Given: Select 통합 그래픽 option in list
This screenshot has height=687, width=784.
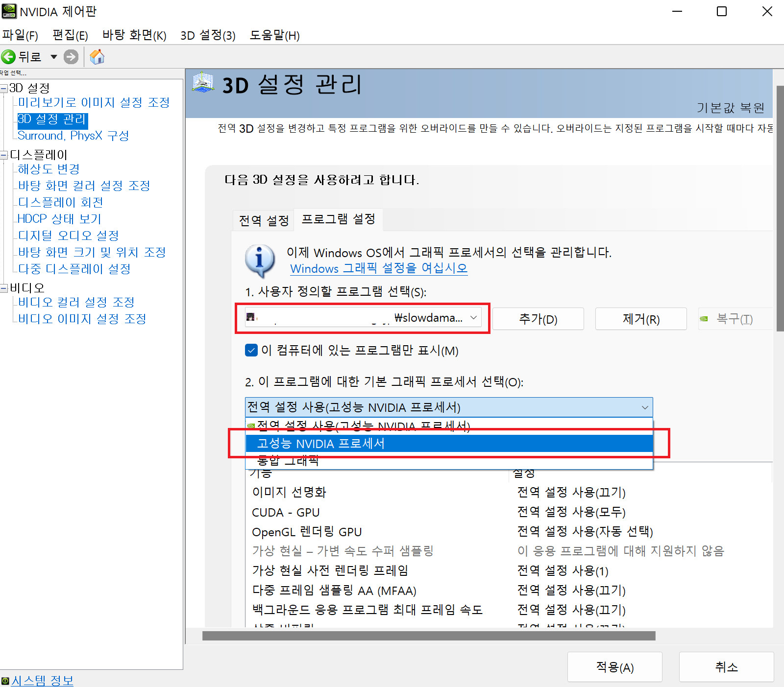Looking at the screenshot, I should pos(449,461).
